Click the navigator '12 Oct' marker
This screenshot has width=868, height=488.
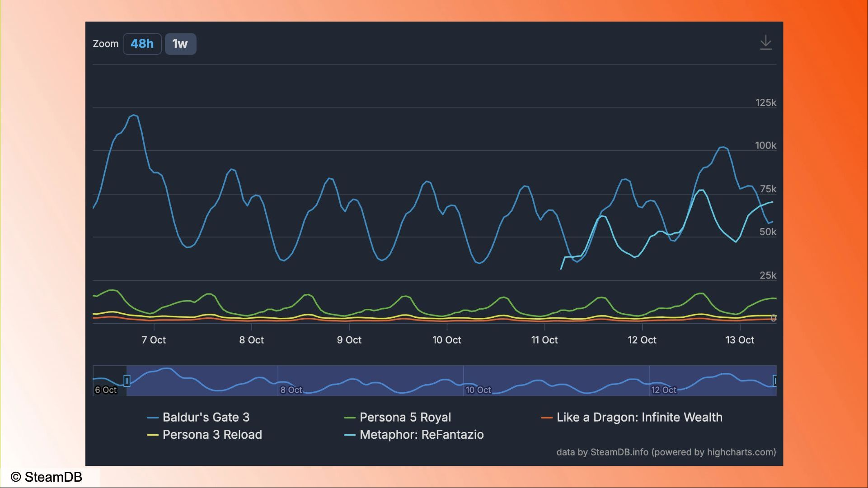(663, 390)
